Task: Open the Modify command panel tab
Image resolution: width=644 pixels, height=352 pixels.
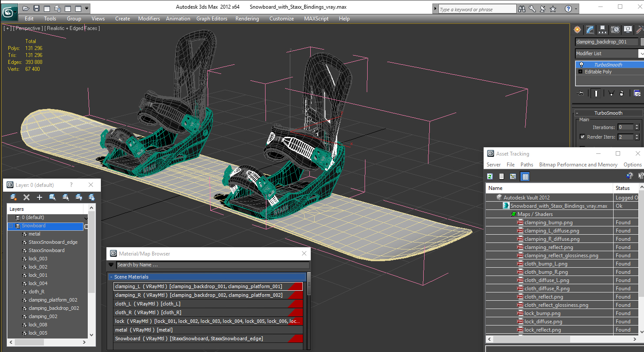Action: (x=590, y=30)
